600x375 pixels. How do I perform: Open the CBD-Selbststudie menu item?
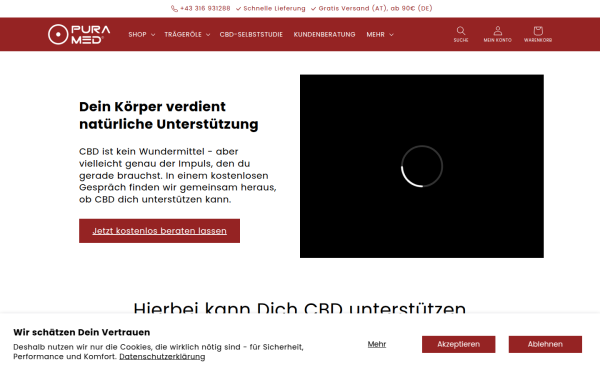coord(251,34)
